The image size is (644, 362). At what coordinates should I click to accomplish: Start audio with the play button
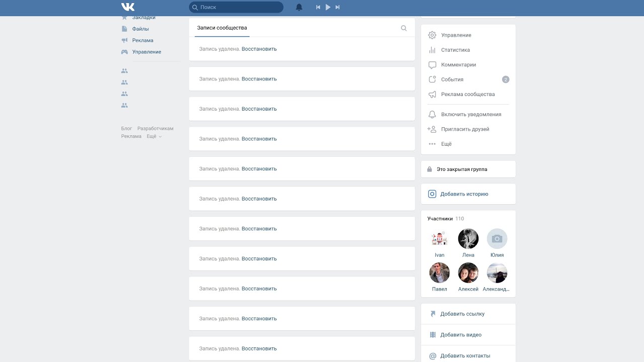point(328,7)
